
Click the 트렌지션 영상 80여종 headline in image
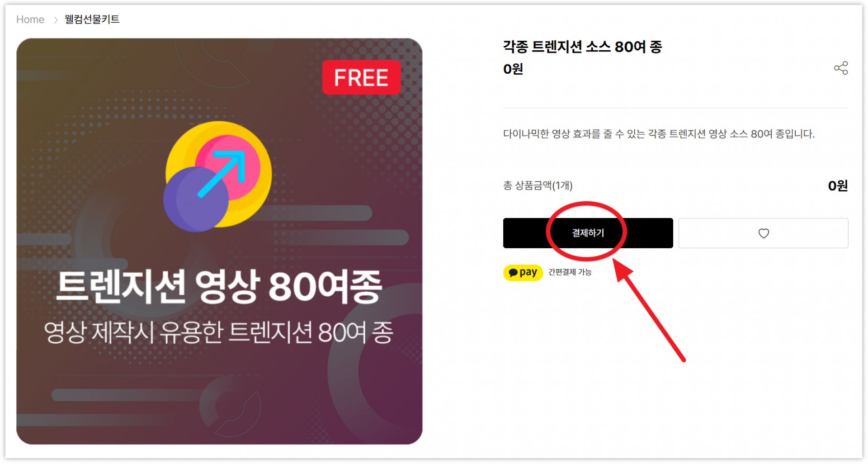pyautogui.click(x=219, y=286)
